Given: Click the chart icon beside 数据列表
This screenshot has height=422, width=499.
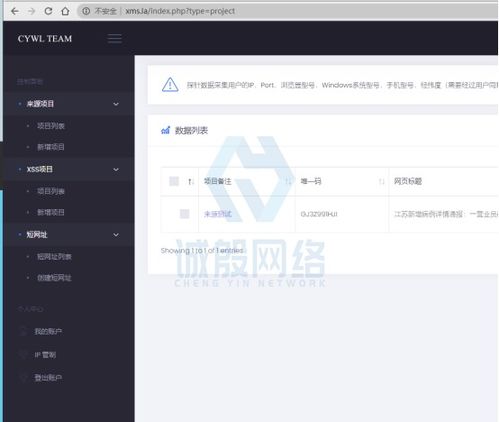Looking at the screenshot, I should tap(166, 130).
